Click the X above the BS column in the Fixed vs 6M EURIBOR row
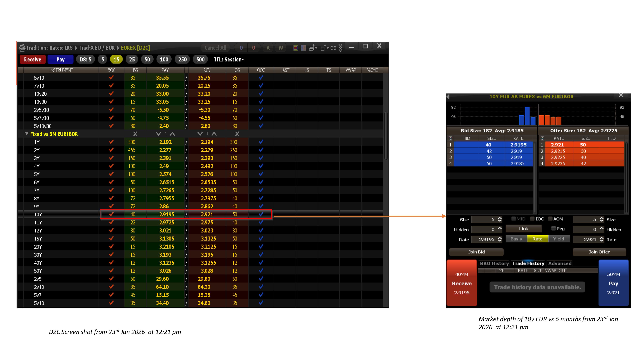 (x=135, y=134)
